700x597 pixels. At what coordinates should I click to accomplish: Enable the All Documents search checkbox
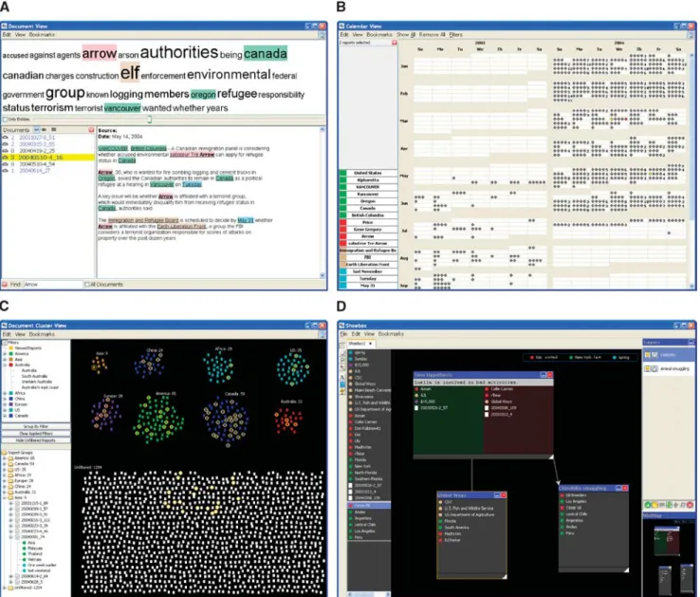tap(87, 284)
